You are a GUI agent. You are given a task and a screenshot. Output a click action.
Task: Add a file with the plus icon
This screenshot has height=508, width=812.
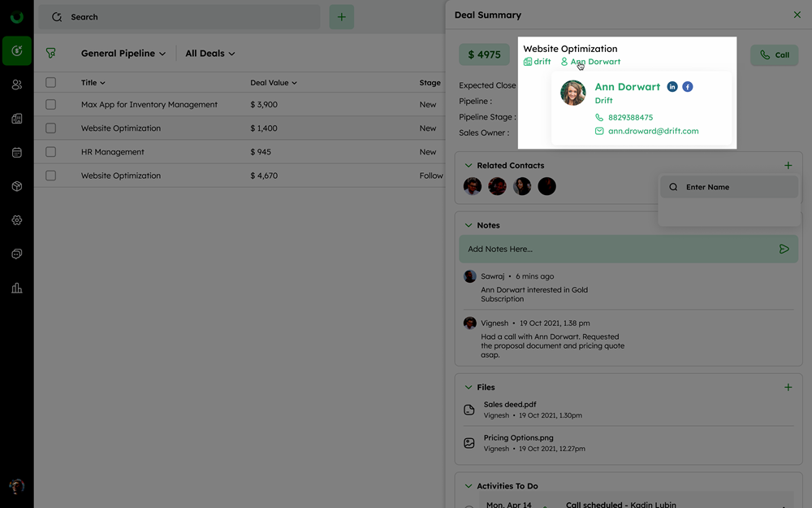click(x=788, y=387)
